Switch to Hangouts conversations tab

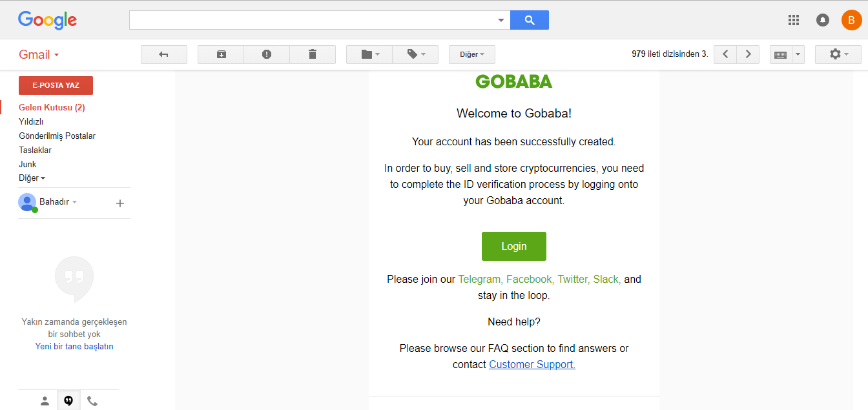pos(68,401)
